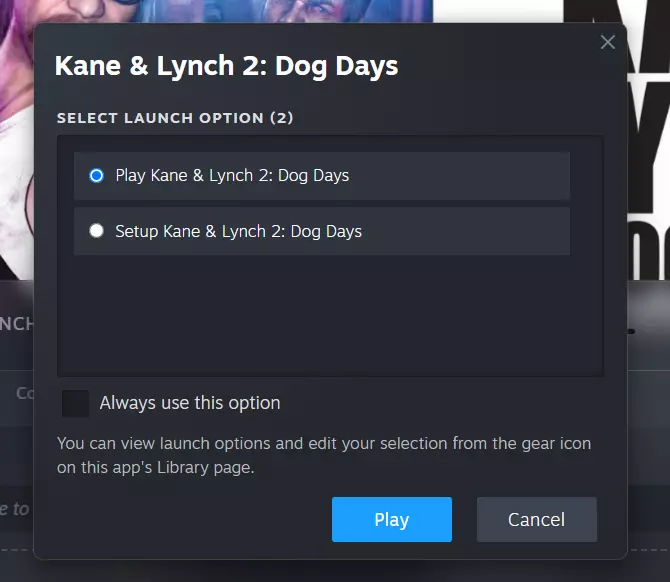
Task: Click the "Play Kane & Lynch 2: Dog Days" label
Action: pyautogui.click(x=232, y=175)
